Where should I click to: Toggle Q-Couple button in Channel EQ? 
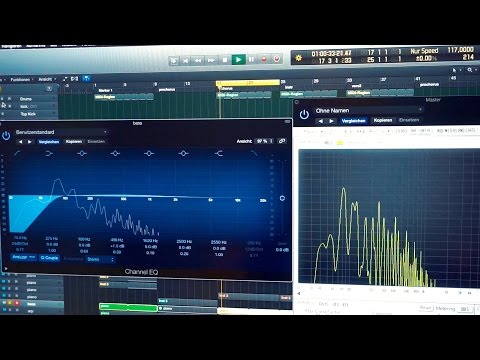pyautogui.click(x=49, y=258)
